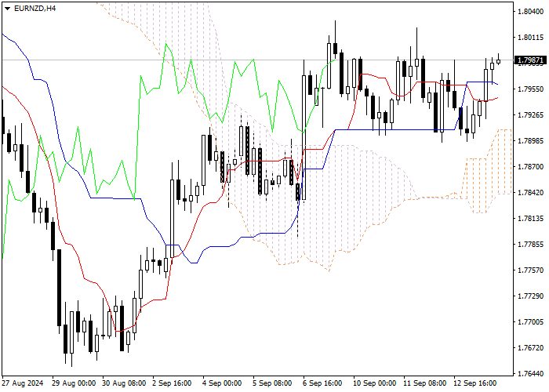Select the 30 Aug 08:00 time label
Screen dimensions: 549x392
(x=124, y=383)
